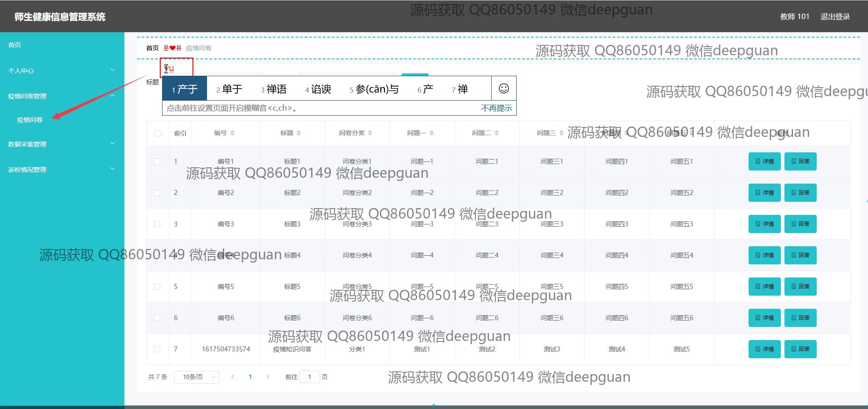Open 详情 for row 编号6

[x=764, y=318]
